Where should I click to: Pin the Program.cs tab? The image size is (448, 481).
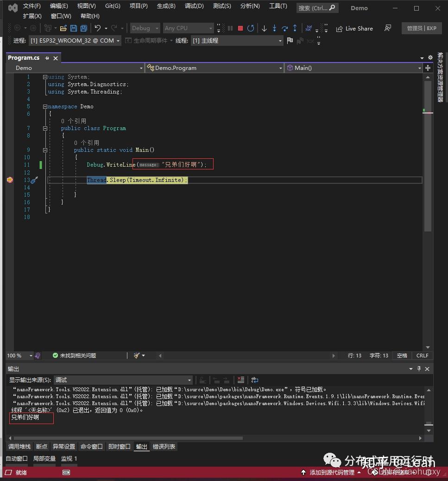pyautogui.click(x=47, y=58)
